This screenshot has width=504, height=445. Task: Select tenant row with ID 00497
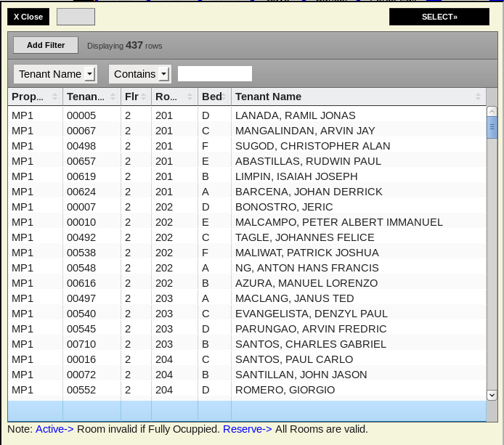coord(81,298)
